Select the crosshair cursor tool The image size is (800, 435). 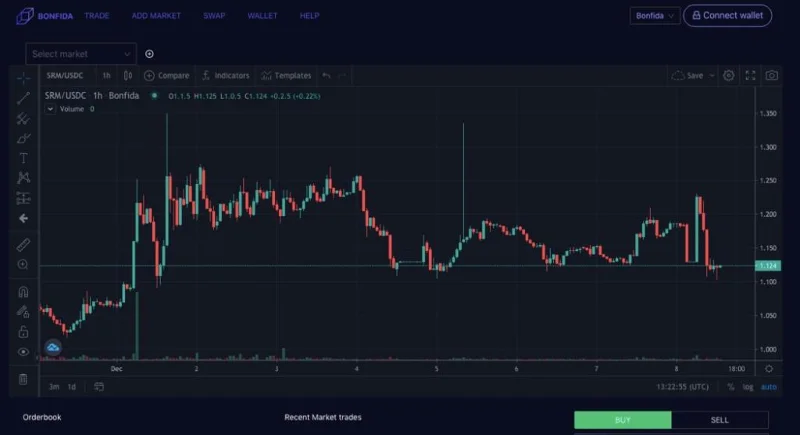pyautogui.click(x=23, y=78)
